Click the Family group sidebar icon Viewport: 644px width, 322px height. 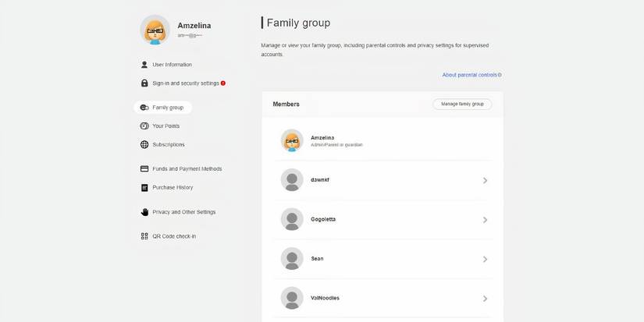click(x=144, y=108)
